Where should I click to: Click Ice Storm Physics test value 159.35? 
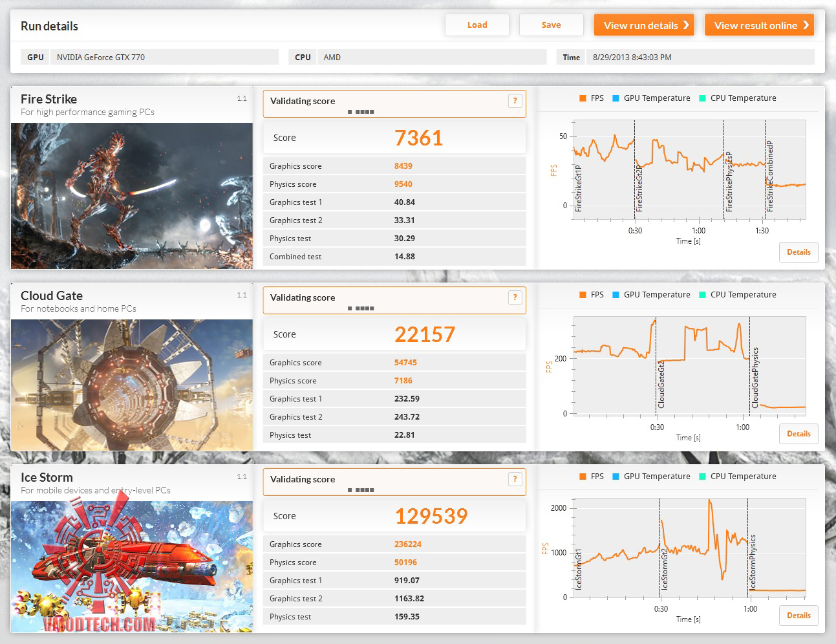407,617
